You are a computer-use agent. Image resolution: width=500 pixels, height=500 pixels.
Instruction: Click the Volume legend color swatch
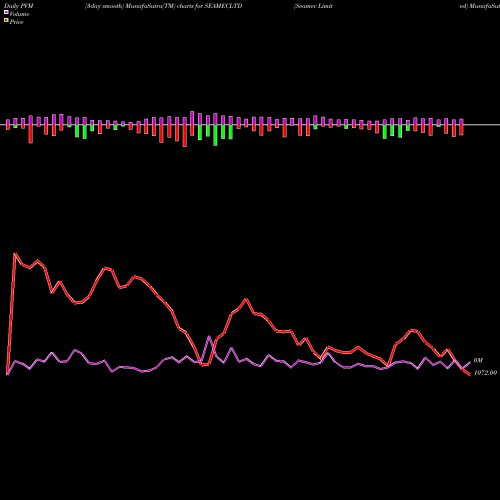coord(6,12)
